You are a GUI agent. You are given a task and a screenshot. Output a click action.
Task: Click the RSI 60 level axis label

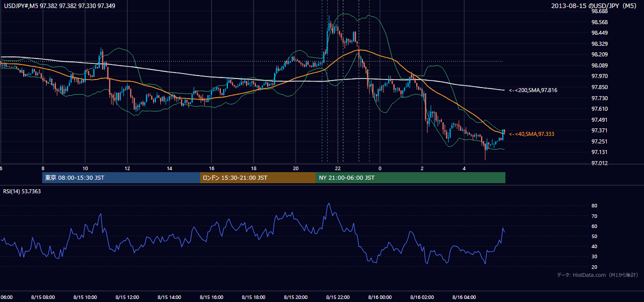pos(594,226)
